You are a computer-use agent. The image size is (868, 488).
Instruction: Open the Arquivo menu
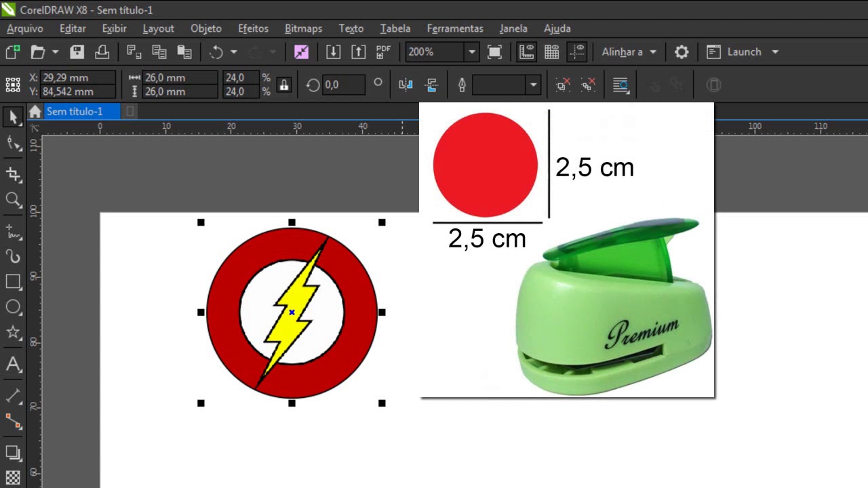tap(25, 28)
